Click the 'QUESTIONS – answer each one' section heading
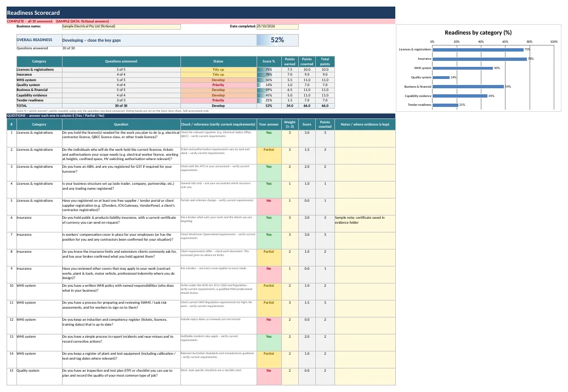This screenshot has width=568, height=392. pyautogui.click(x=201, y=116)
